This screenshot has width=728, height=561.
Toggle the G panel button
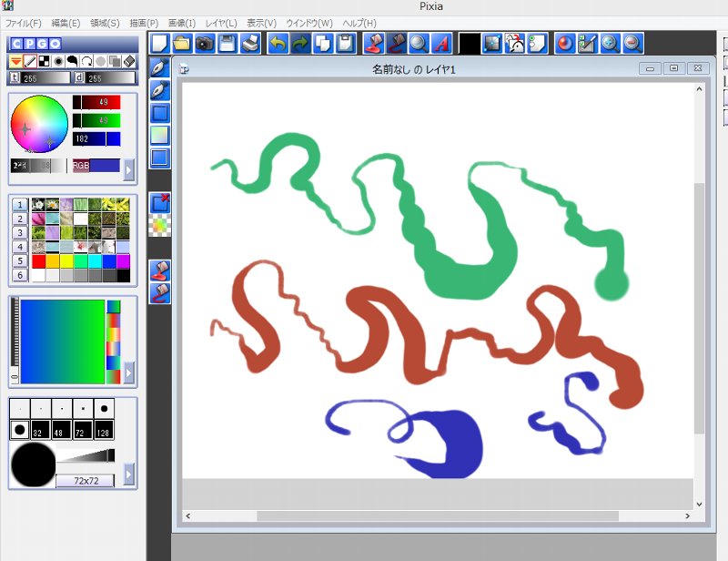pyautogui.click(x=42, y=44)
